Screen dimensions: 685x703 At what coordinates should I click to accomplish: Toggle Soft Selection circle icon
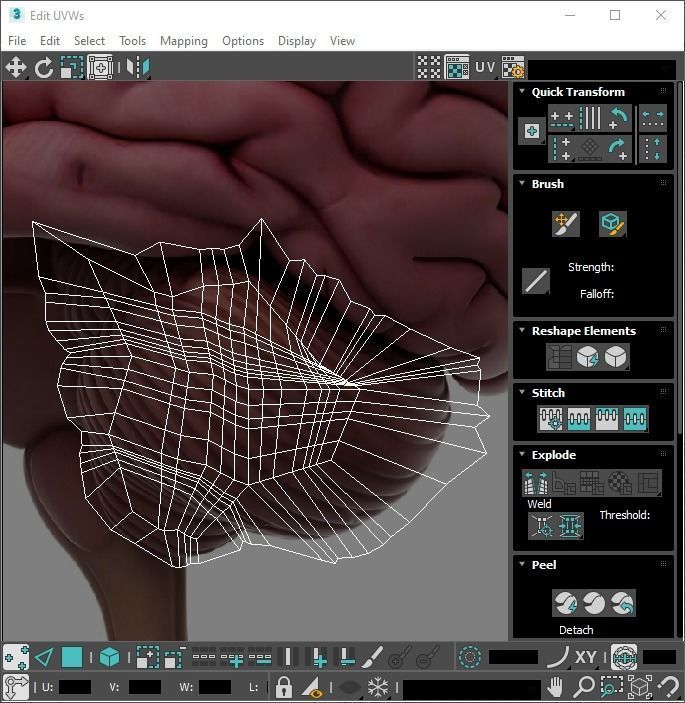click(x=470, y=658)
